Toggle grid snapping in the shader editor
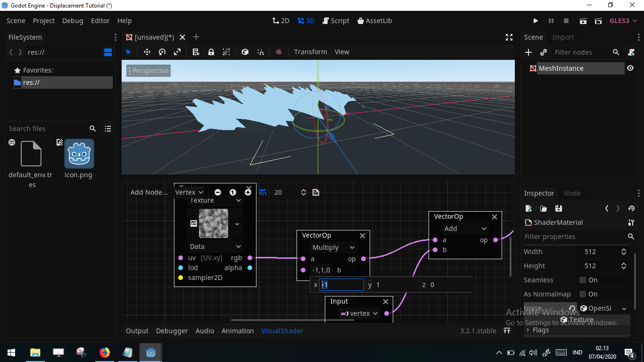 263,192
